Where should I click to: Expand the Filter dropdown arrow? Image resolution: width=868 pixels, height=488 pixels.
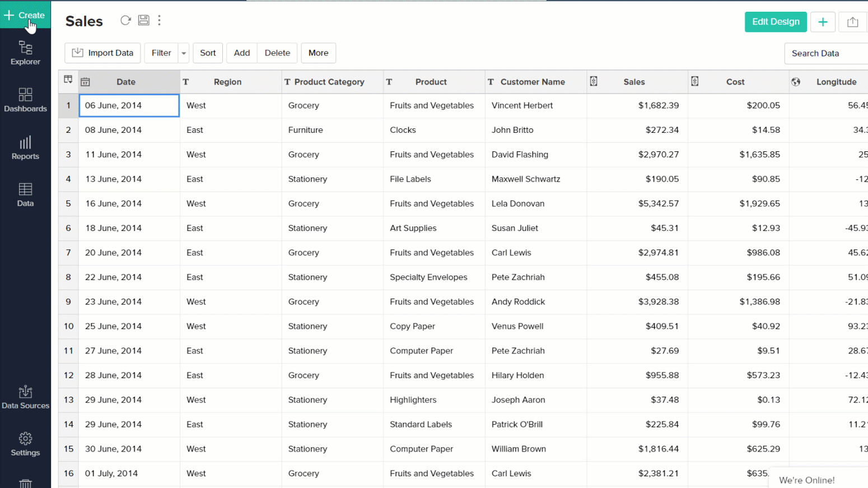pyautogui.click(x=184, y=53)
